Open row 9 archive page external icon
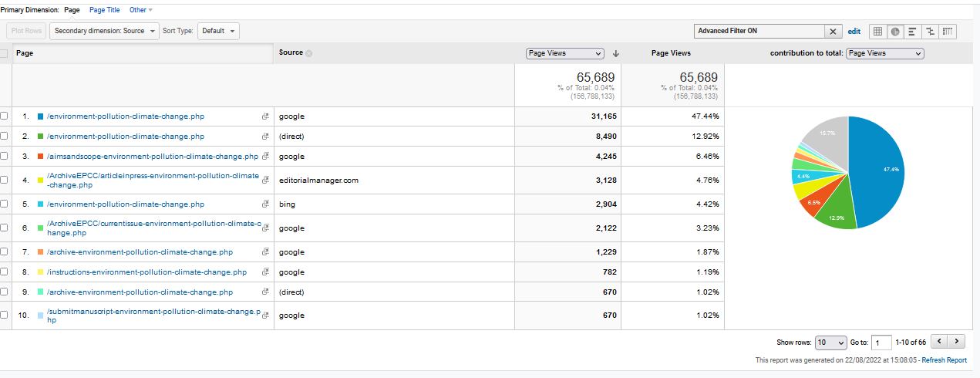 265,292
